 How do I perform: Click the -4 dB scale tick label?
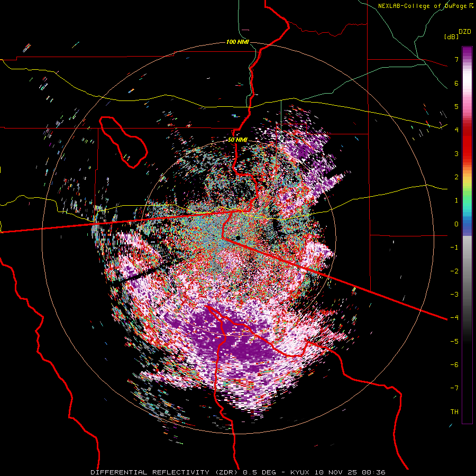pyautogui.click(x=454, y=318)
